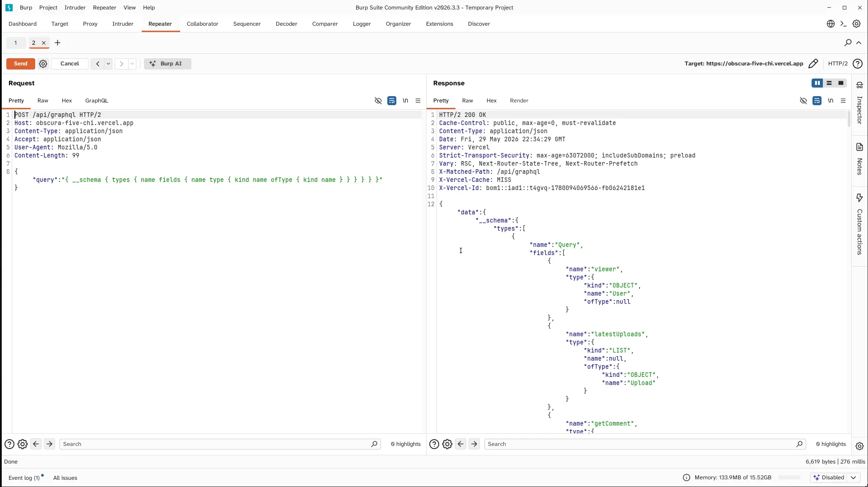Click the memory info icon
The image size is (868, 487).
pos(687,478)
